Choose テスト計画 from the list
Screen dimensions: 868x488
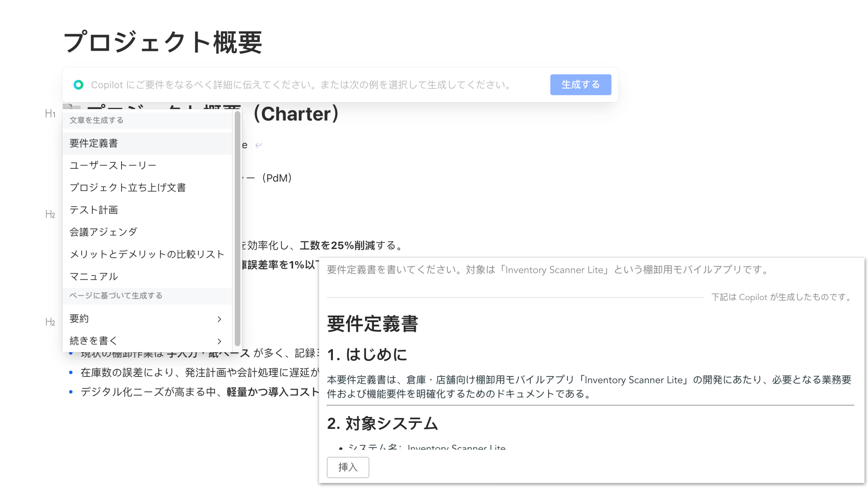click(x=94, y=209)
